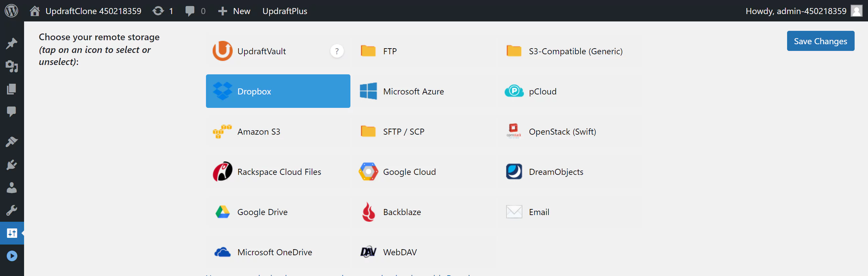Screen dimensions: 868x276
Task: Select SFTP / SCP storage
Action: [423, 131]
